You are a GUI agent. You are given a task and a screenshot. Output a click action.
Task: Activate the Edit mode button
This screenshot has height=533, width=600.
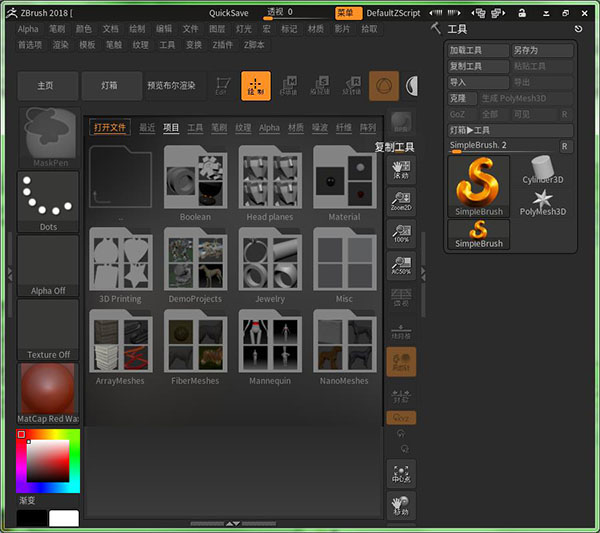pos(223,86)
